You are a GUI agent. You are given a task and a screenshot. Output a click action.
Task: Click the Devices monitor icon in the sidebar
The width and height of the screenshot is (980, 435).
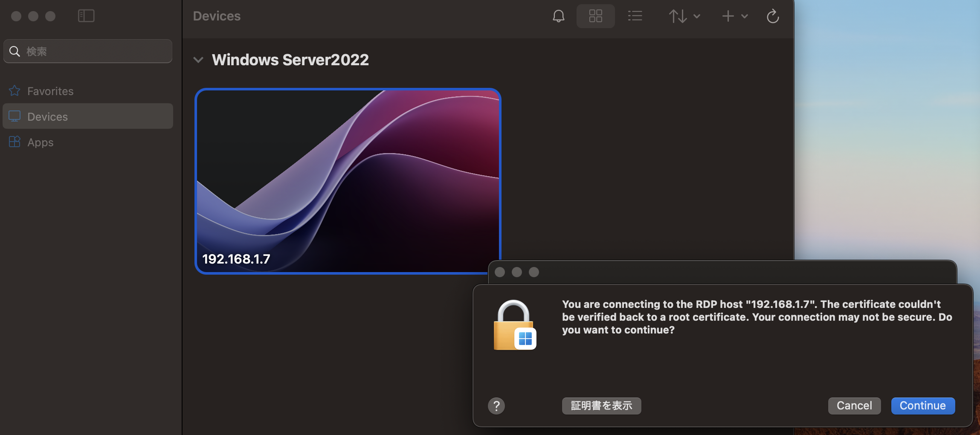click(x=14, y=116)
